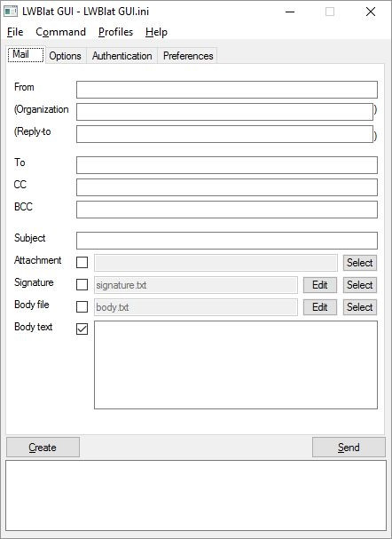Open the Command menu
Viewport: 392px width, 539px height.
[61, 32]
